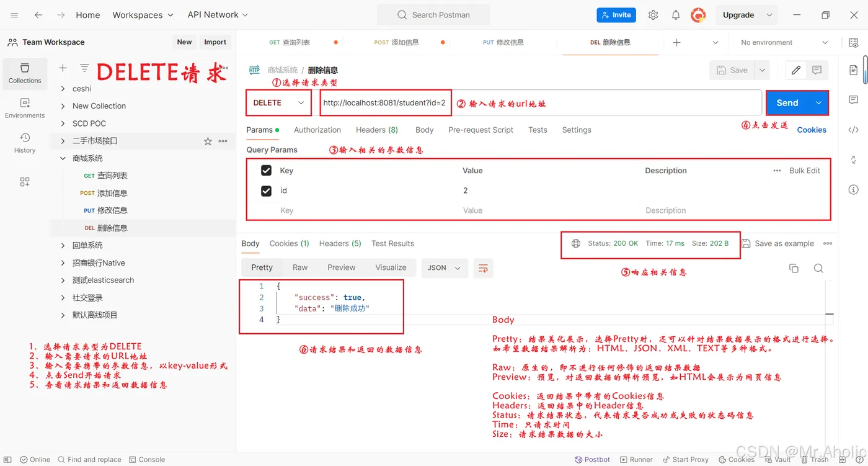Open the API Network dropdown
Screen dimensions: 868x466
[218, 15]
